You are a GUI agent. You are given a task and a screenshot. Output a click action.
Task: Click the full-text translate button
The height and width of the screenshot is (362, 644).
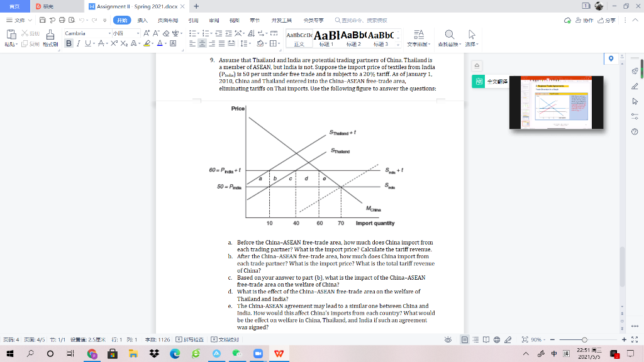click(491, 81)
